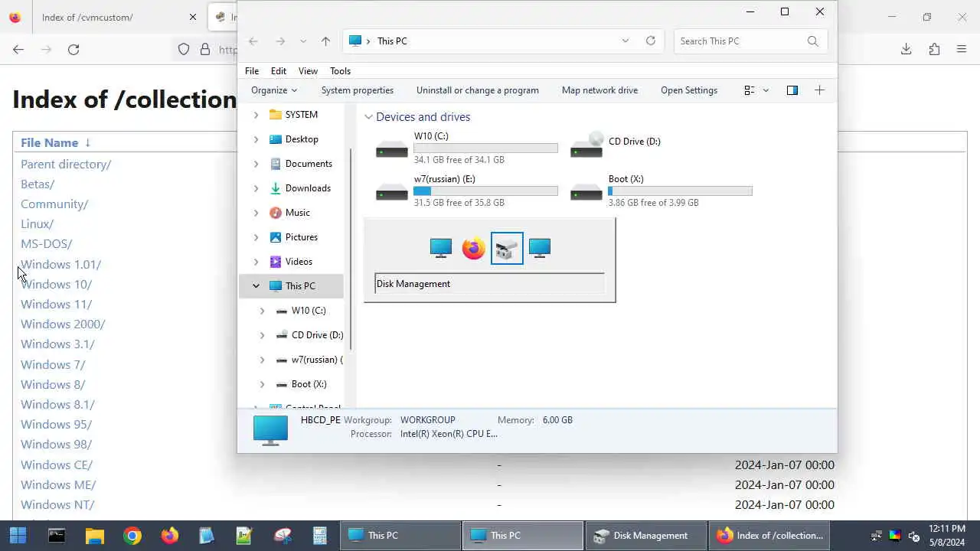Click the Search This PC box
This screenshot has width=980, height=551.
click(750, 41)
